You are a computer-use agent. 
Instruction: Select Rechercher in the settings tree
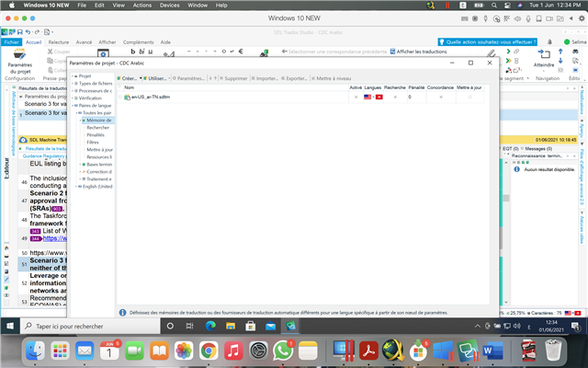point(98,128)
